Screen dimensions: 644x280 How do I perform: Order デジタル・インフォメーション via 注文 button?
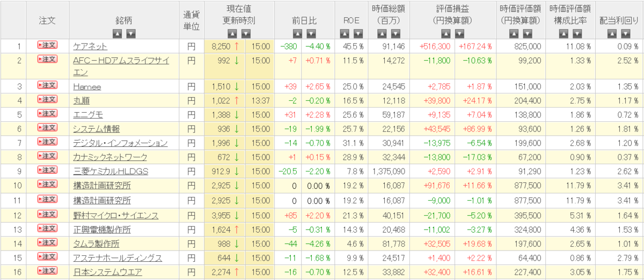(47, 142)
